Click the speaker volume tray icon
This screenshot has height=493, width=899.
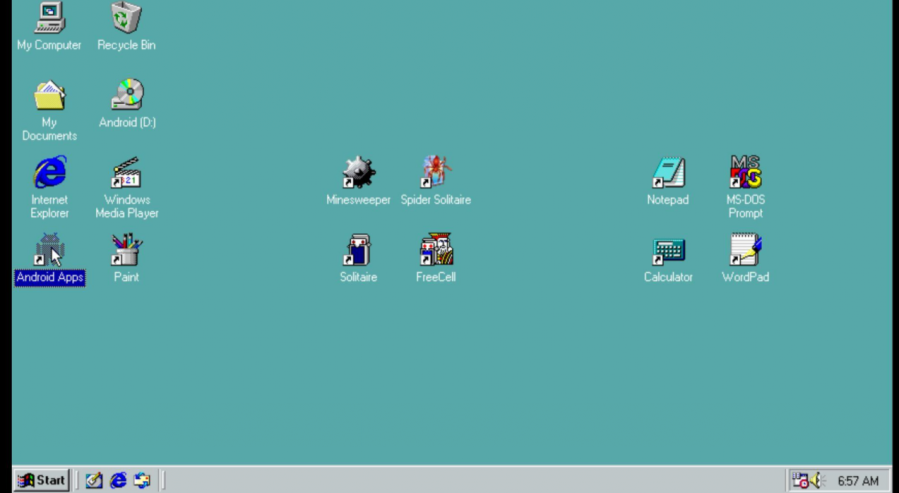click(816, 480)
